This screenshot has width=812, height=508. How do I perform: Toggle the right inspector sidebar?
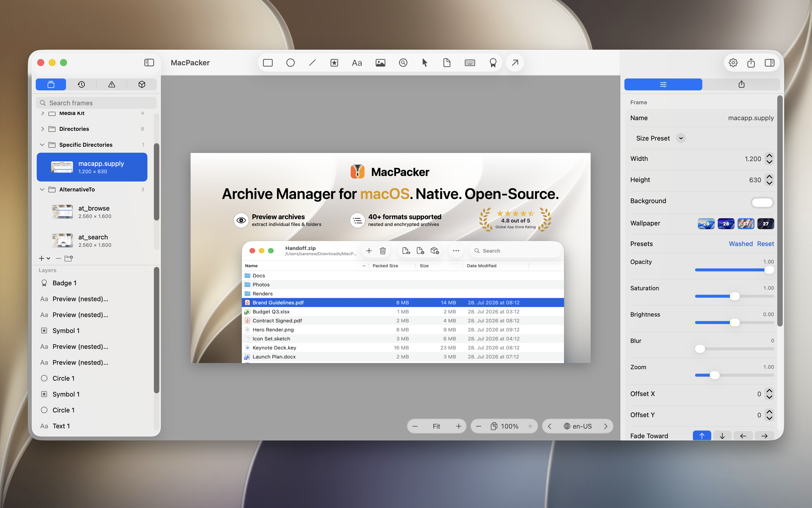(769, 63)
